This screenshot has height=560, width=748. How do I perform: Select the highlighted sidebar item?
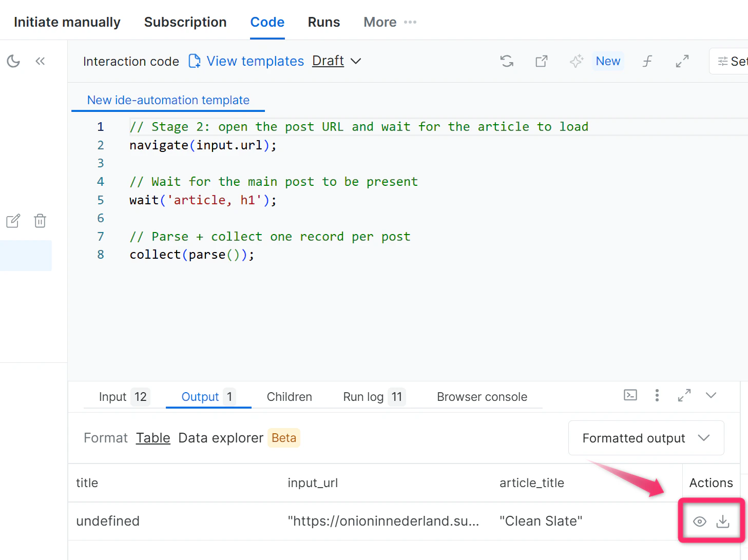pyautogui.click(x=26, y=256)
